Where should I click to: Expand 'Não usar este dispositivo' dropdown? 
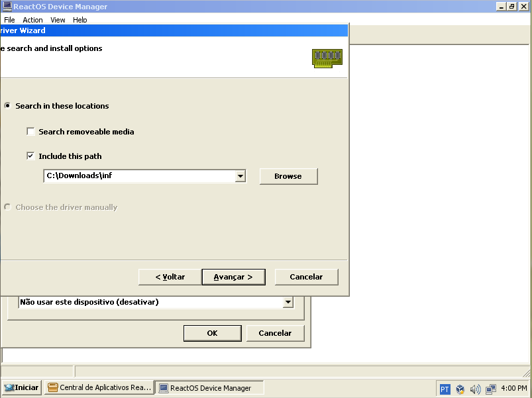(x=288, y=302)
